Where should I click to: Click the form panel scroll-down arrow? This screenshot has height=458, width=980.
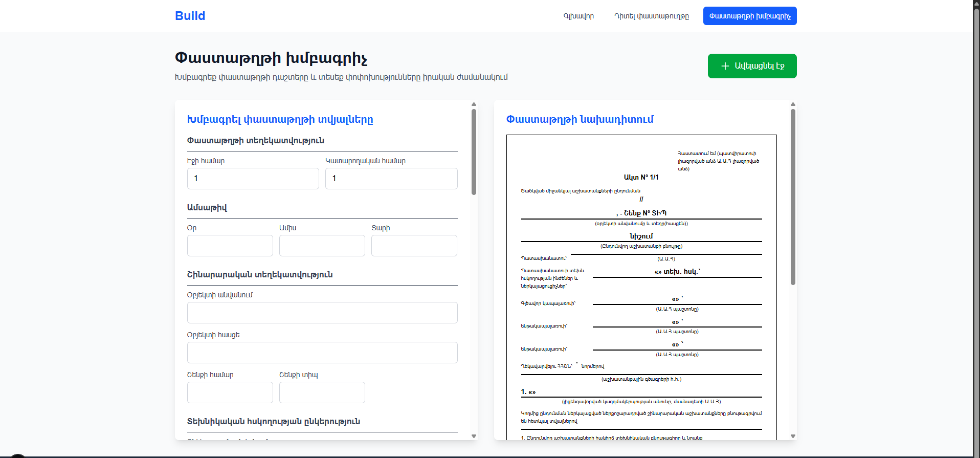point(474,436)
